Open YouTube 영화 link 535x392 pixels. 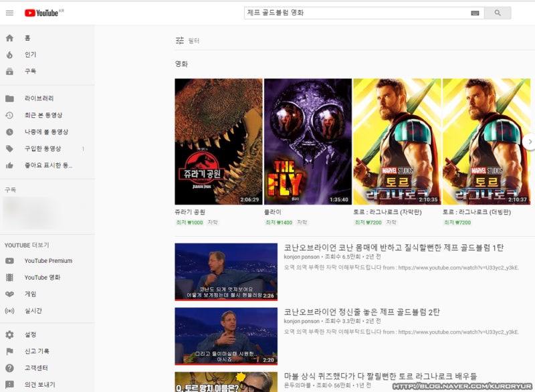coord(42,278)
